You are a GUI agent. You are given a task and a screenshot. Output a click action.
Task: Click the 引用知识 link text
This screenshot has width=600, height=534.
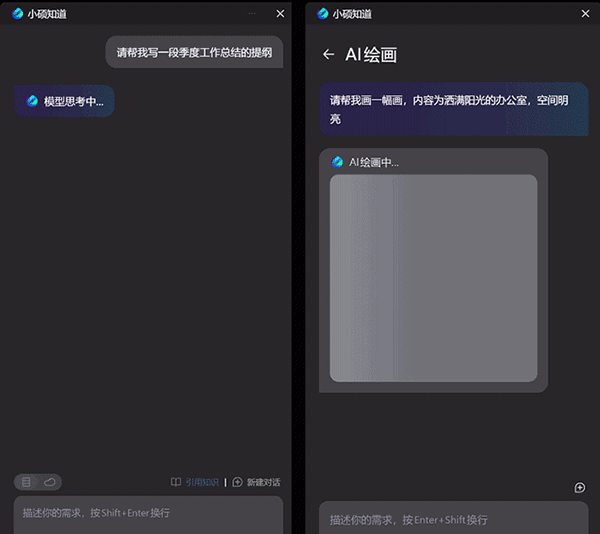coord(201,482)
